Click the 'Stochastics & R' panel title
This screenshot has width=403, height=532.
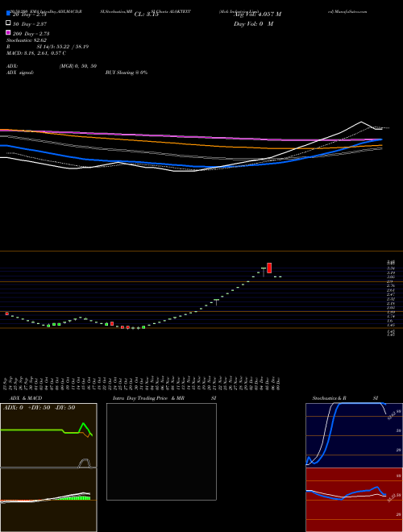pos(330,398)
